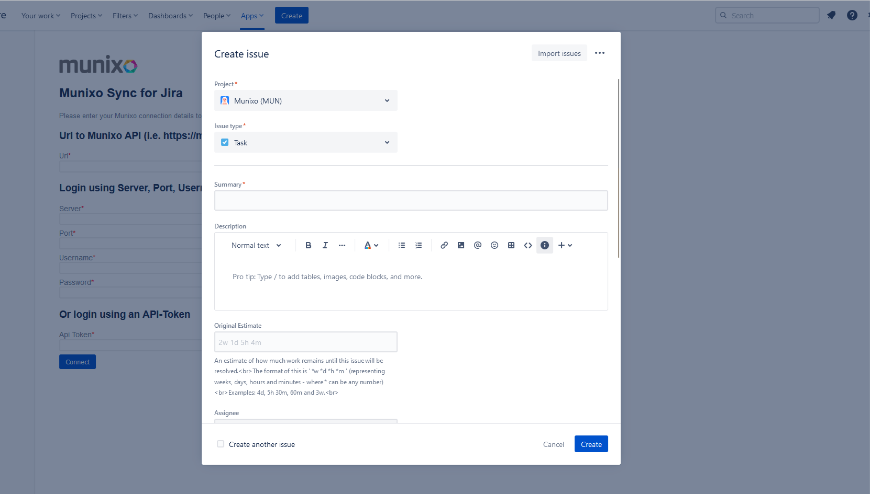Click the dialog vertical scrollbar

tap(618, 168)
